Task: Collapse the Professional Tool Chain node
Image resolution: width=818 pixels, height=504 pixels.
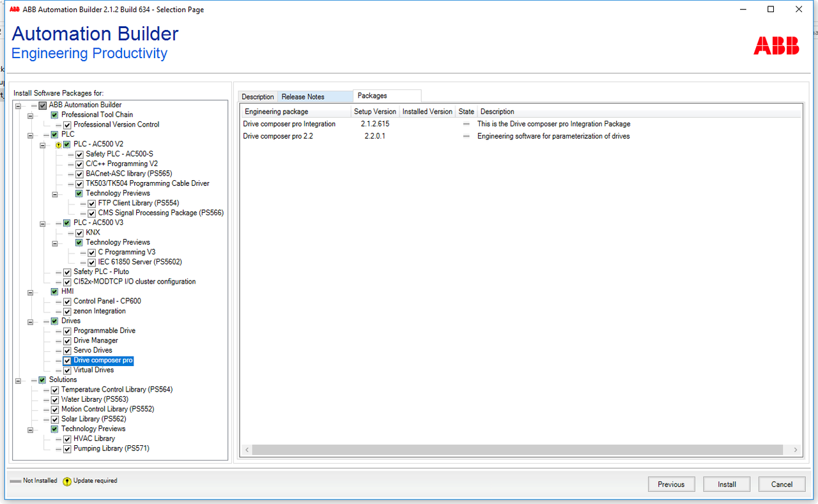Action: pyautogui.click(x=30, y=115)
